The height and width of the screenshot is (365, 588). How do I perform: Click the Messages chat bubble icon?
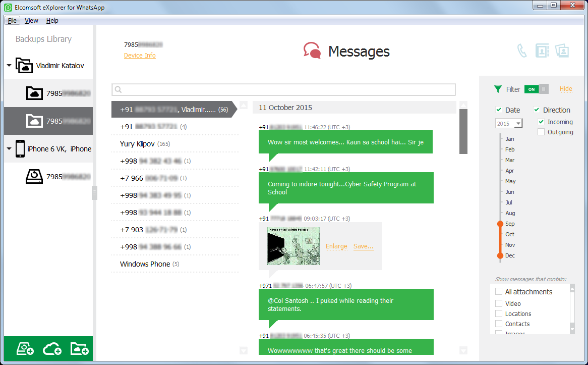click(312, 50)
